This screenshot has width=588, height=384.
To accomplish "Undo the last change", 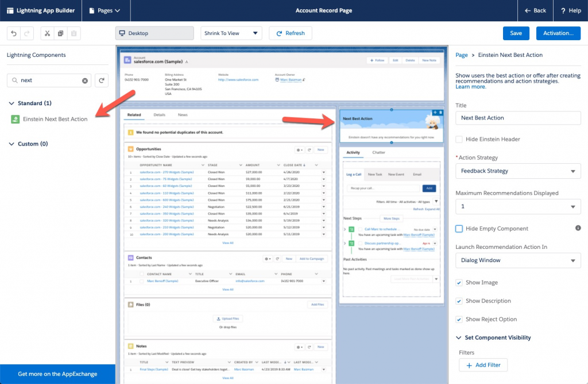I will click(14, 33).
